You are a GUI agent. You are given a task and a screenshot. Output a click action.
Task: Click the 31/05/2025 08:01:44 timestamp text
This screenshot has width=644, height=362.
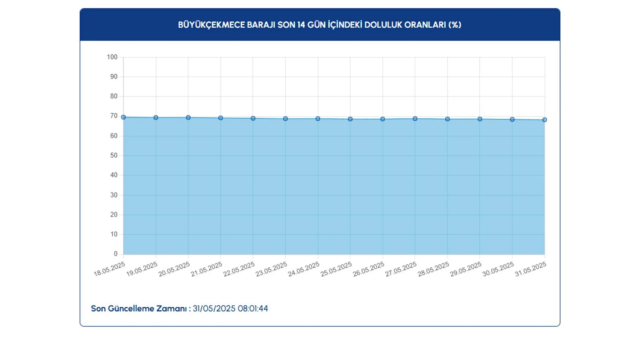[230, 309]
